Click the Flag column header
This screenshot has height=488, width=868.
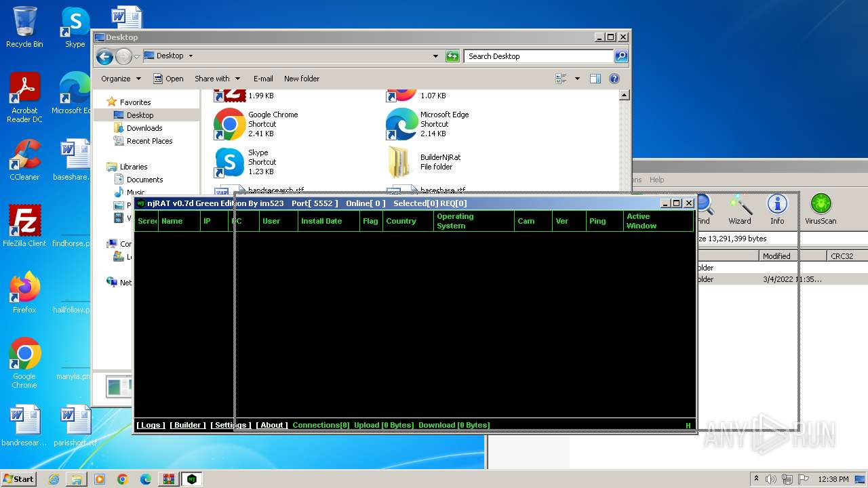click(371, 221)
